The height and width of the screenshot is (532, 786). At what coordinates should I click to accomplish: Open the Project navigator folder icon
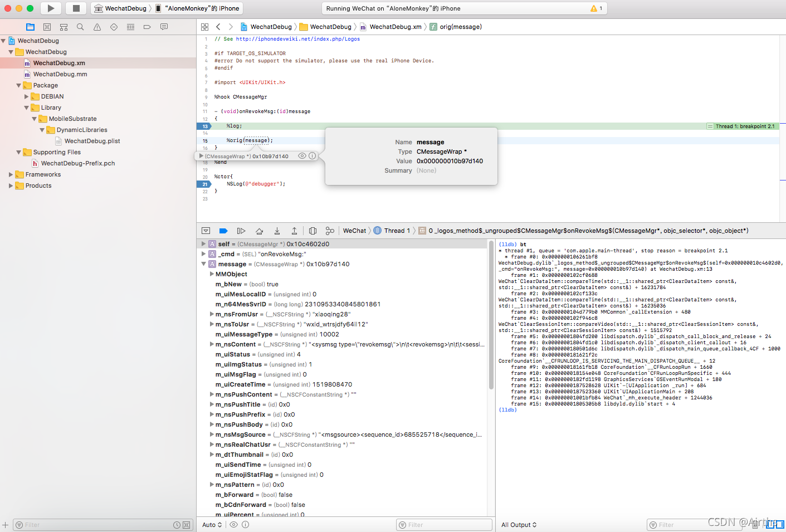[x=31, y=27]
